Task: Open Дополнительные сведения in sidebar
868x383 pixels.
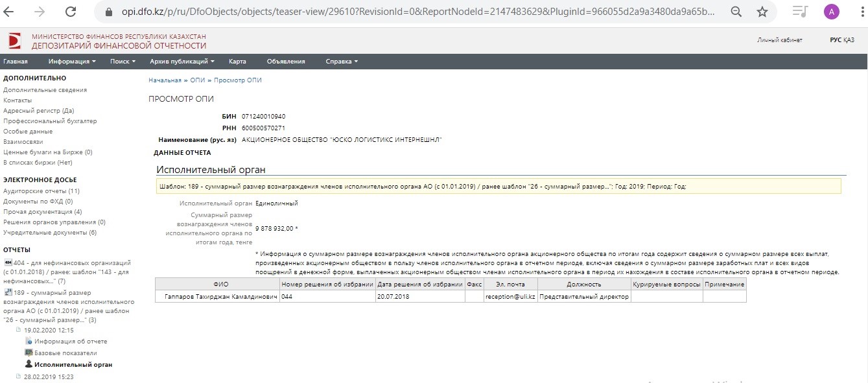Action: tap(45, 90)
